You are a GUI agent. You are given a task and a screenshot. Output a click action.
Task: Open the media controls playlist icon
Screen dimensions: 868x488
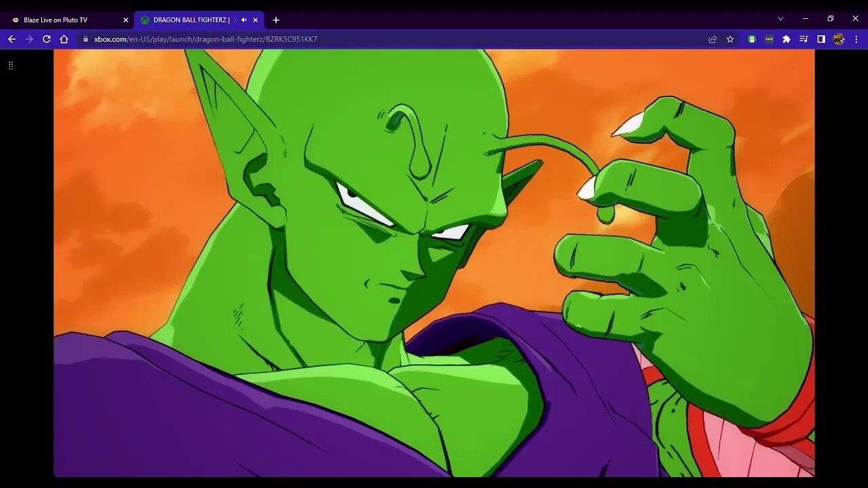[804, 39]
